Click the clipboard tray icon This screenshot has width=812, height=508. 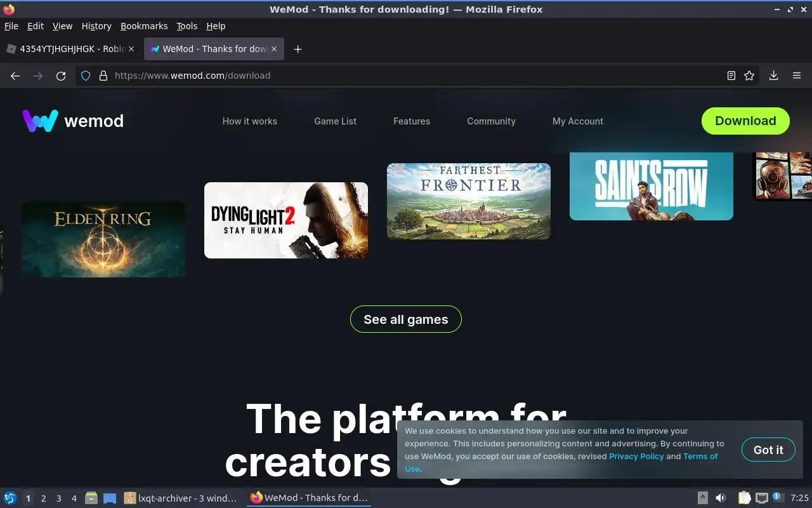point(744,498)
